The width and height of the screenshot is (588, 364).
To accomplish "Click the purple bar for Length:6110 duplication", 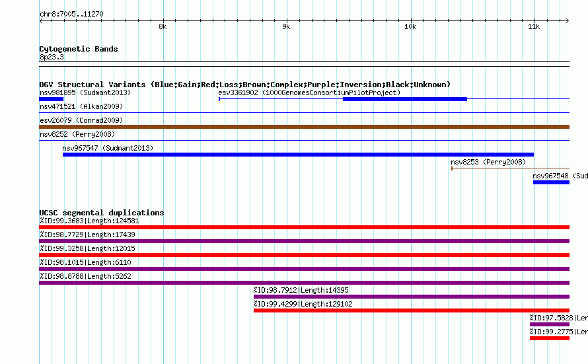I will [x=304, y=269].
